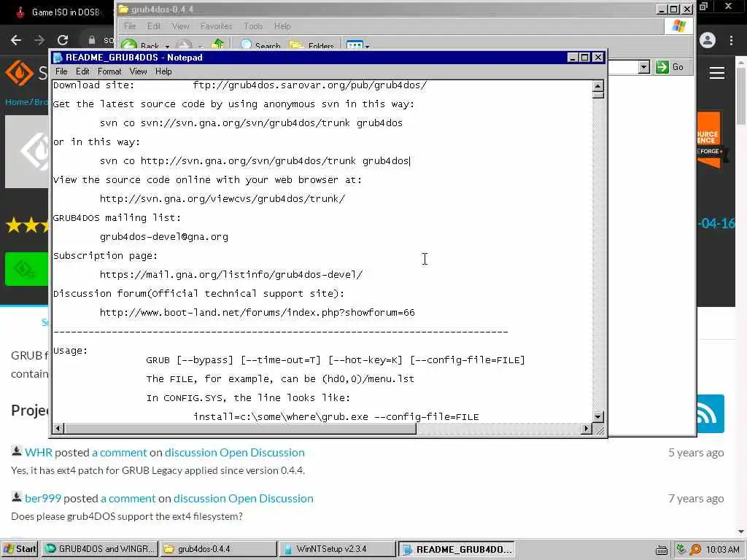Click first gold rating star on webpage

tap(14, 225)
